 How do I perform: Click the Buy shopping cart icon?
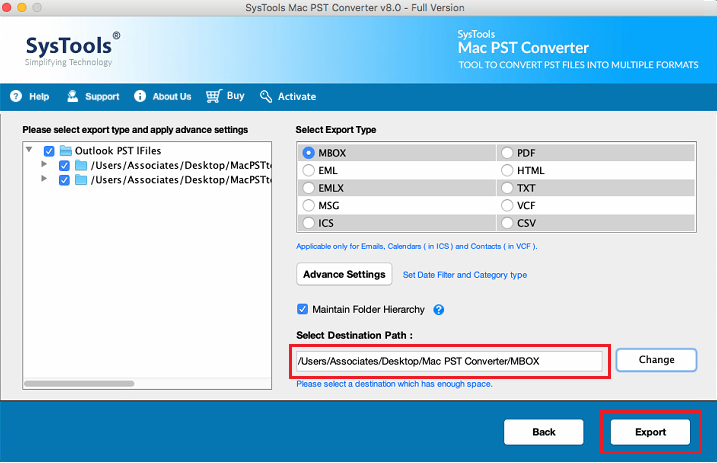[214, 96]
